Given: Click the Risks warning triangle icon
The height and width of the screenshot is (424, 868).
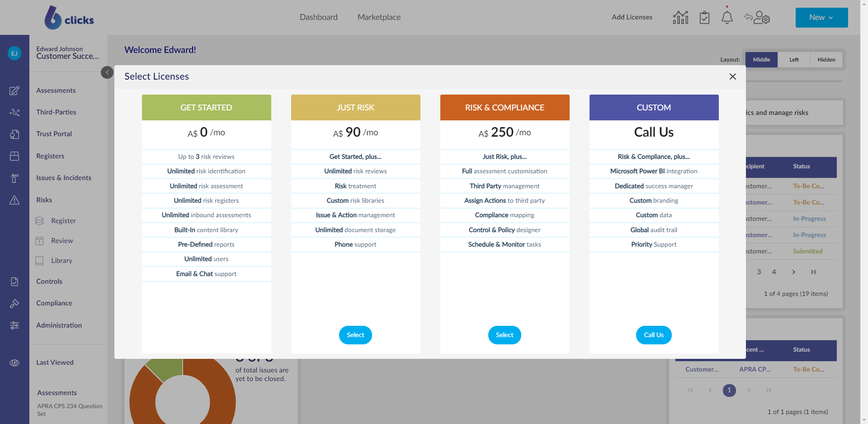Looking at the screenshot, I should pos(14,200).
